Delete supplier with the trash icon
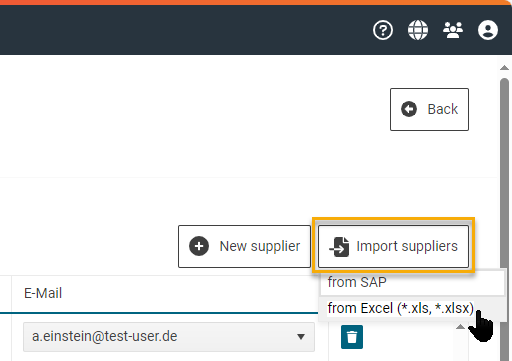This screenshot has width=512, height=361. tap(352, 337)
